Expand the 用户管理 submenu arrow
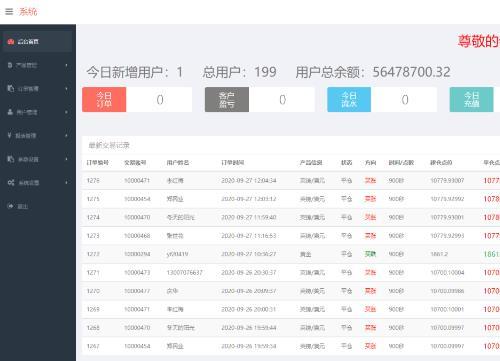This screenshot has height=361, width=500. 67,112
